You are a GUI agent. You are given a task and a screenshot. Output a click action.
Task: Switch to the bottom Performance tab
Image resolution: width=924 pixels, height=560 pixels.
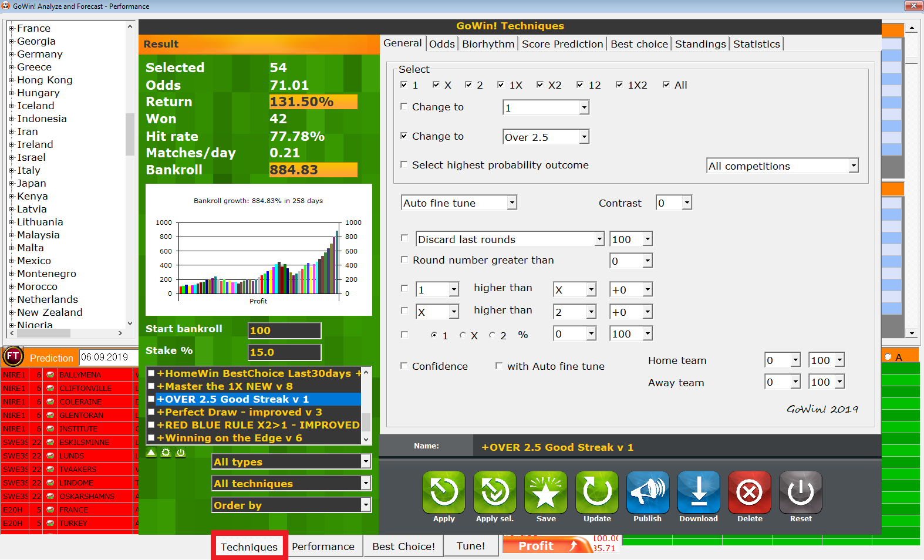[x=323, y=546]
